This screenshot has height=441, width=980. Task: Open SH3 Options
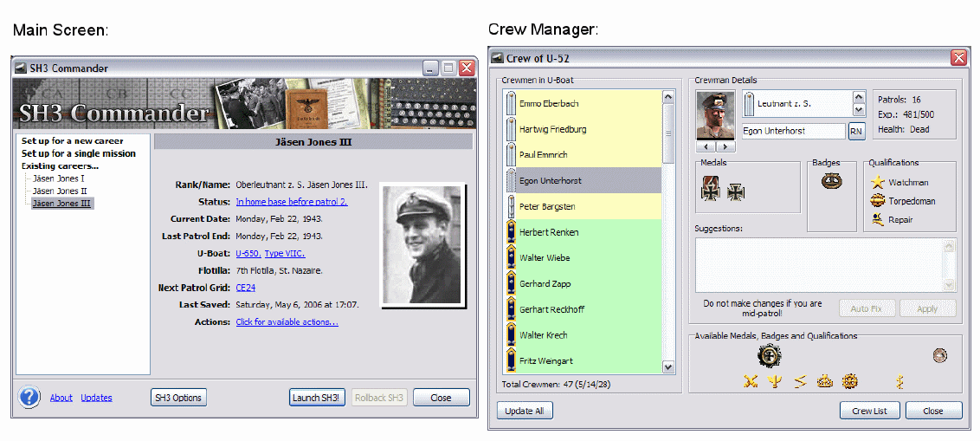point(178,397)
